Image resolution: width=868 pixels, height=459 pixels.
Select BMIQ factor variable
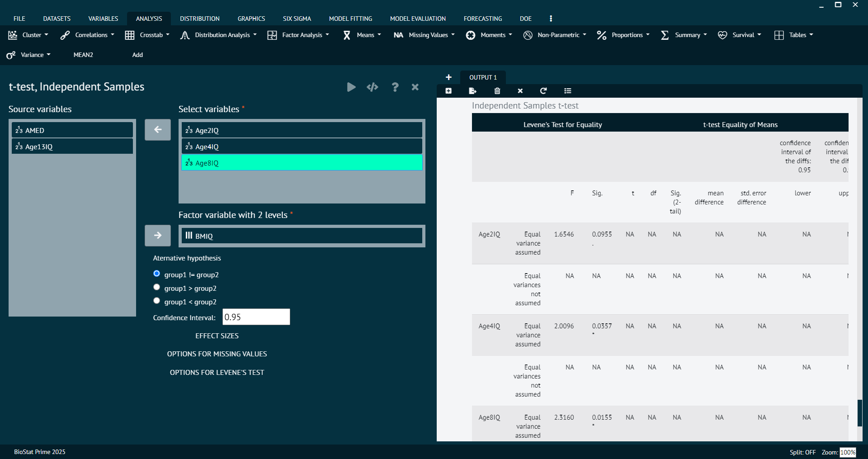302,236
